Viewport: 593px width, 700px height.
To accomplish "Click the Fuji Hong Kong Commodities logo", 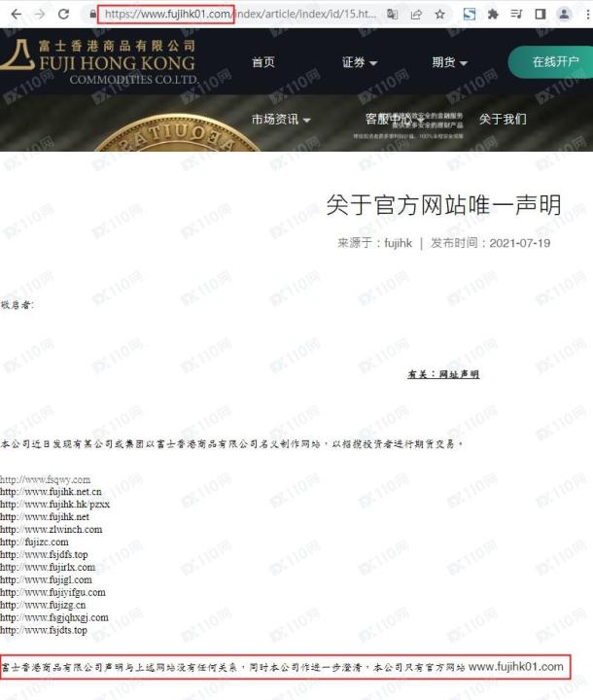I will [x=99, y=61].
